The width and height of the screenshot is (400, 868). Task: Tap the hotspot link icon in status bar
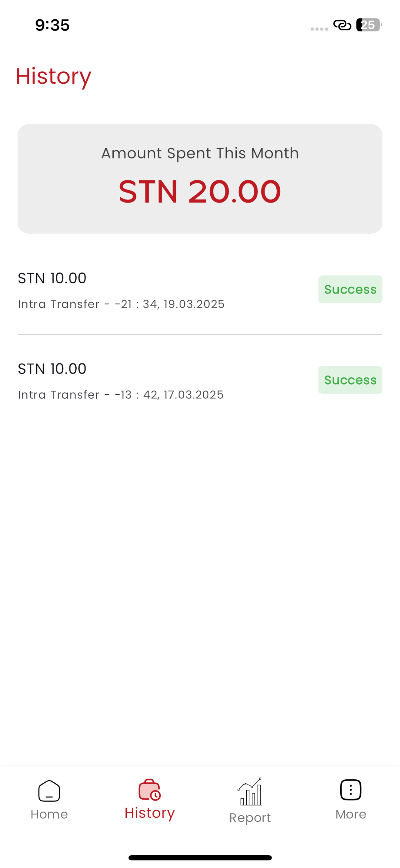pyautogui.click(x=342, y=25)
